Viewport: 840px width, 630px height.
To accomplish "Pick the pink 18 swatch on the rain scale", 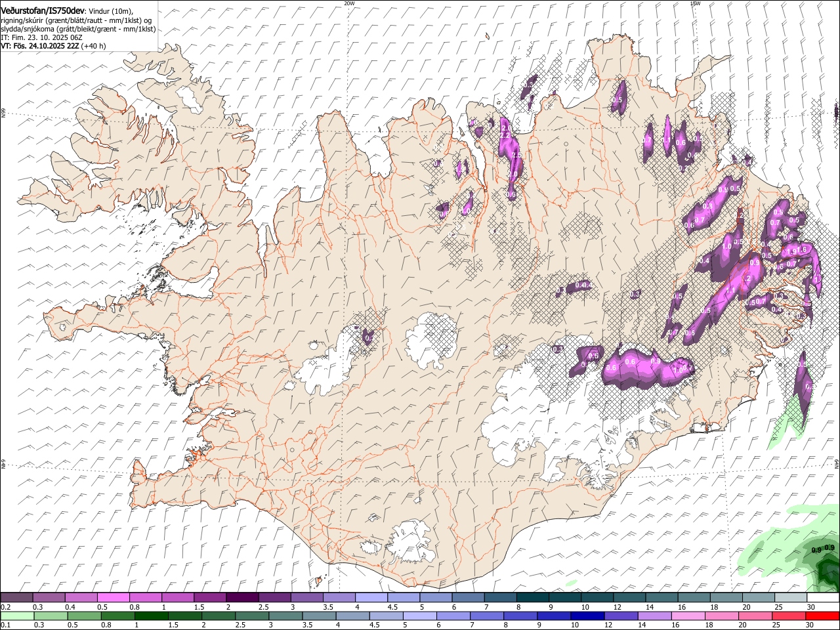I will 723,616.
